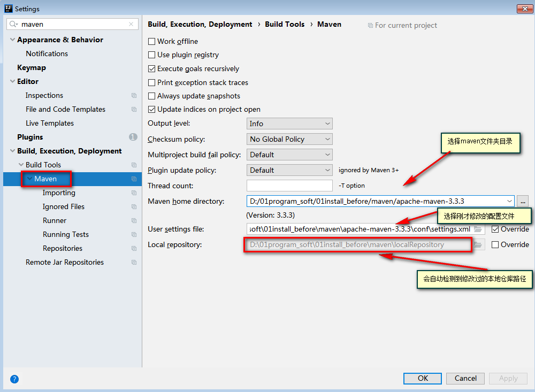Click the Thread count input field
Screen dimensions: 535x392
pos(289,186)
